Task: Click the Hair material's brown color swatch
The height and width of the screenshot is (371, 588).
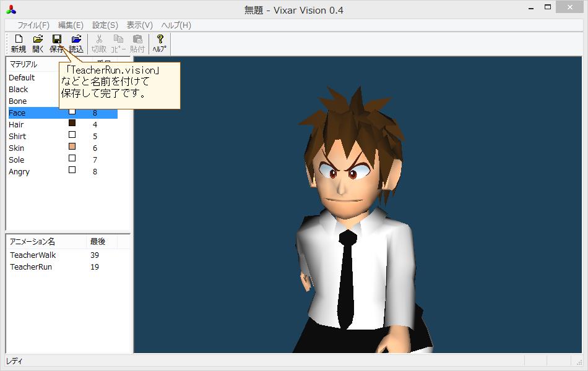Action: coord(72,123)
